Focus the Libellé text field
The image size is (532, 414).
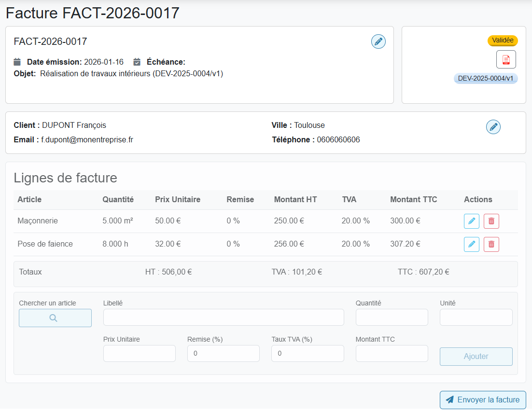click(224, 317)
